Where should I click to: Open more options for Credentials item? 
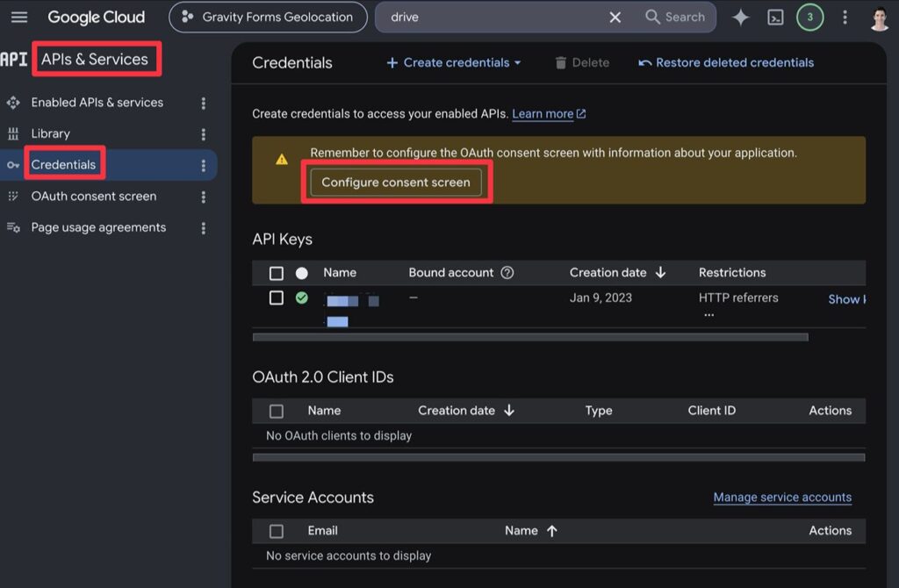[x=203, y=166]
